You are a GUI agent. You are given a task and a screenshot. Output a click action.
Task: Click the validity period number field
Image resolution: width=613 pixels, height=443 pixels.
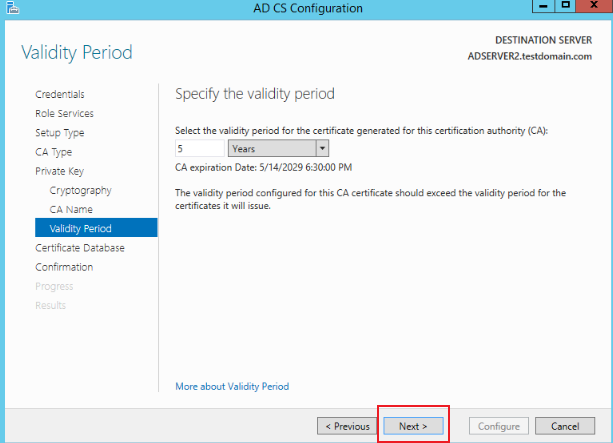[200, 149]
